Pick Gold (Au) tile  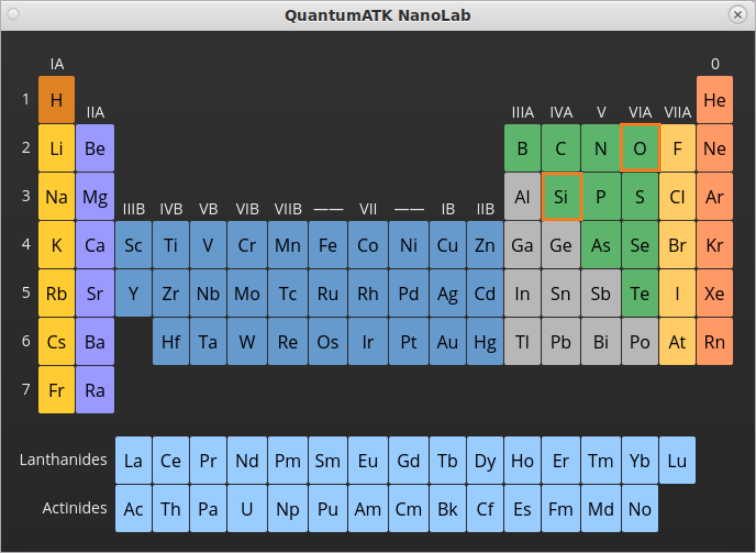pos(448,341)
